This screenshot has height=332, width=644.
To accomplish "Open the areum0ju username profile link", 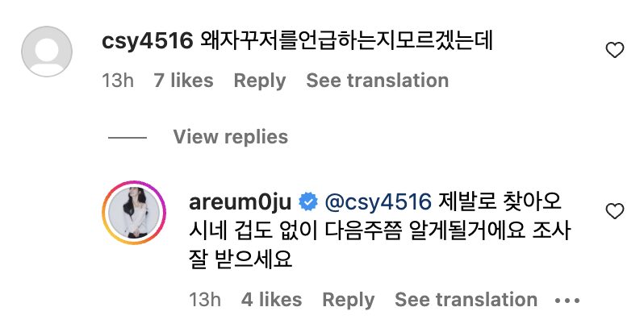I will point(240,202).
